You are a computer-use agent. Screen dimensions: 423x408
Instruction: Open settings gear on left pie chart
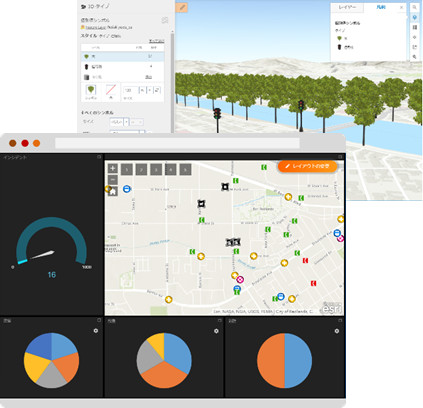[x=96, y=331]
